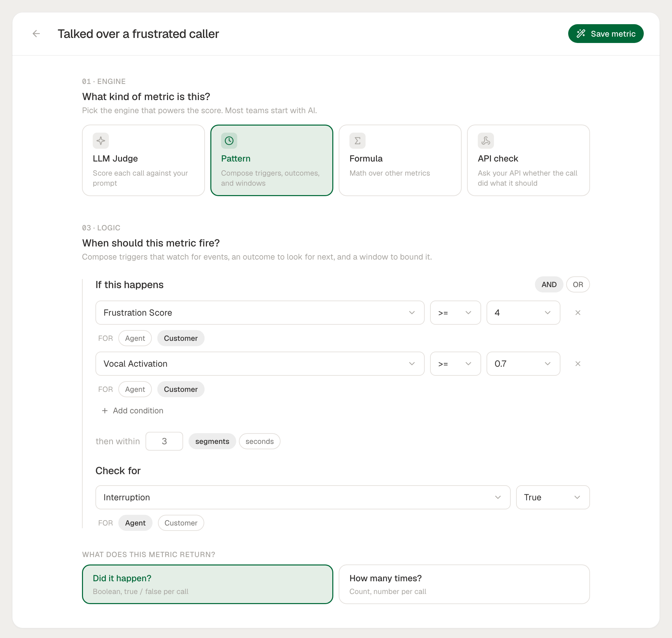Choose Customer for Frustration Score condition

click(x=180, y=338)
